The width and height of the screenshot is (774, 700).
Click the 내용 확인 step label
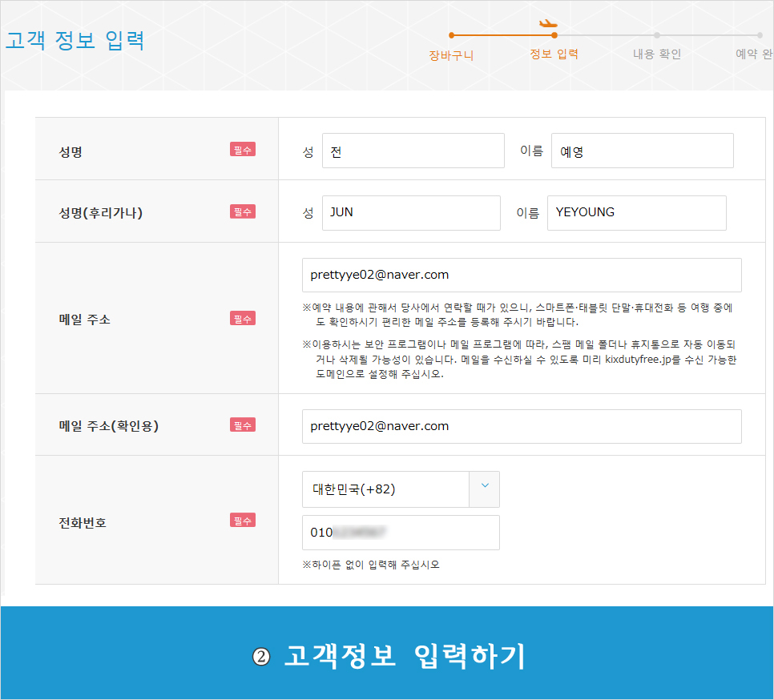(656, 54)
